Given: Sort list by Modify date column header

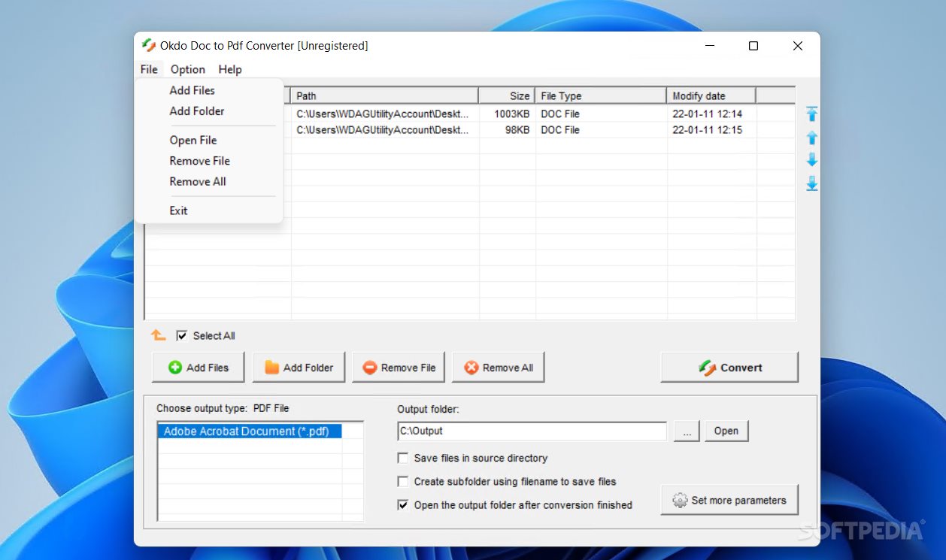Looking at the screenshot, I should pyautogui.click(x=711, y=95).
